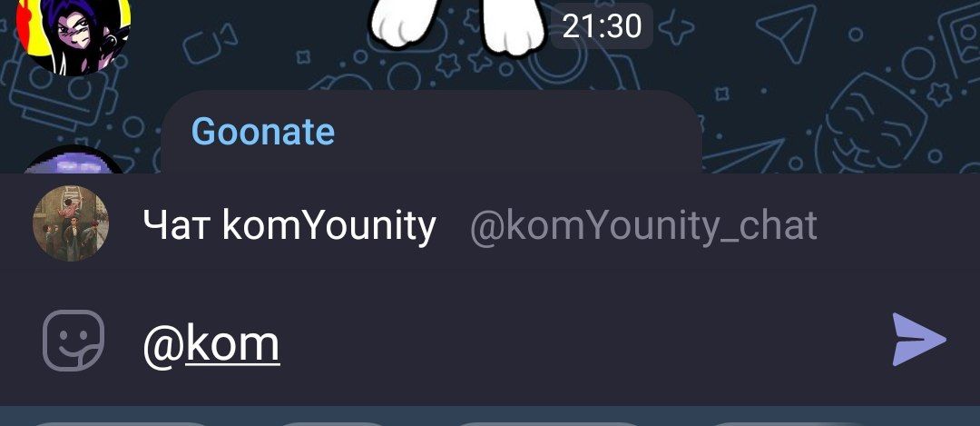980x426 pixels.
Task: Tap the 21:30 message timestamp
Action: click(602, 26)
